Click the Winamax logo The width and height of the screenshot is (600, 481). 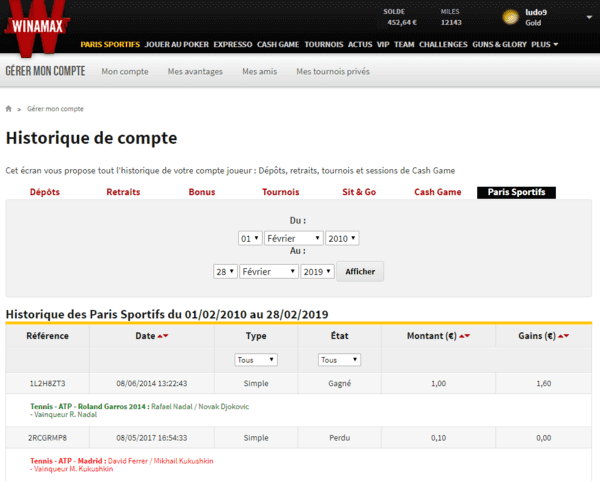click(x=37, y=27)
